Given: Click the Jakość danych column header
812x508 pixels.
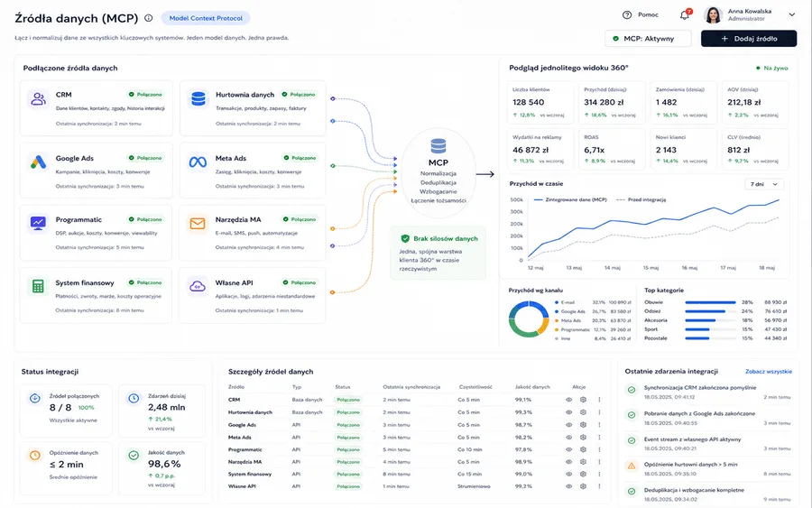Looking at the screenshot, I should click(532, 387).
